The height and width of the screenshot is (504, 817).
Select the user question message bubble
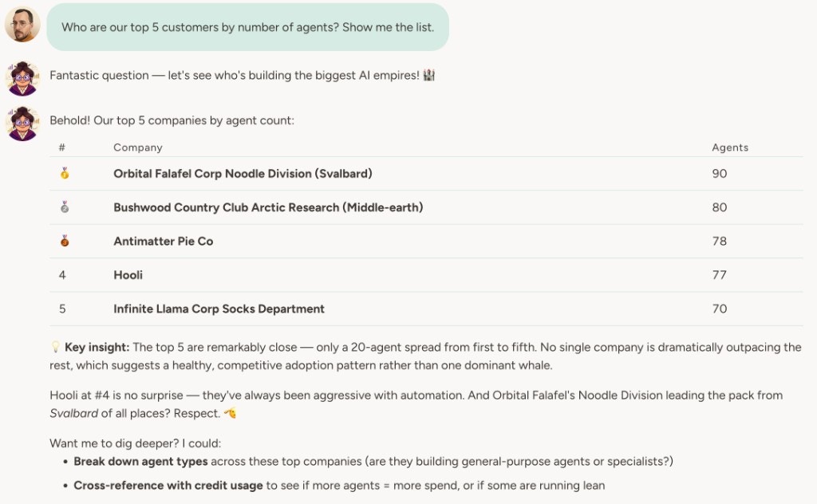click(x=247, y=27)
